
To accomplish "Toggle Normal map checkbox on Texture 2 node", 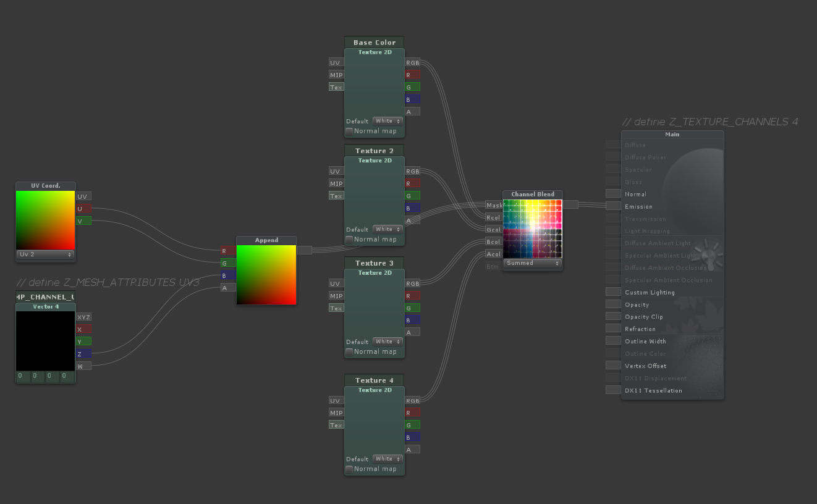I will [x=349, y=240].
